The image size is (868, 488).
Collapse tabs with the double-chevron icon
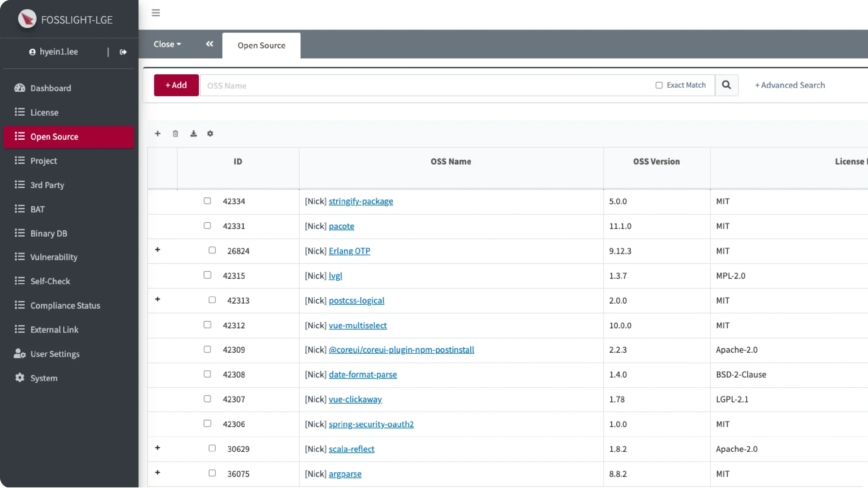(210, 44)
